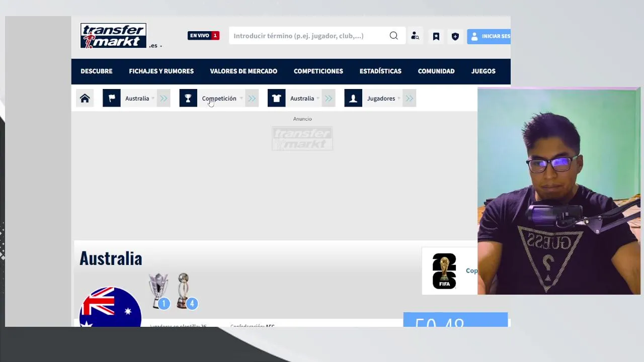Image resolution: width=644 pixels, height=362 pixels.
Task: Expand the Competición dropdown
Action: tap(222, 99)
